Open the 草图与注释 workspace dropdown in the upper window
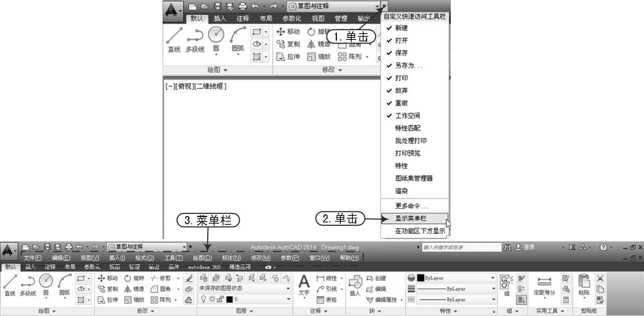This screenshot has width=644, height=316. (x=333, y=6)
